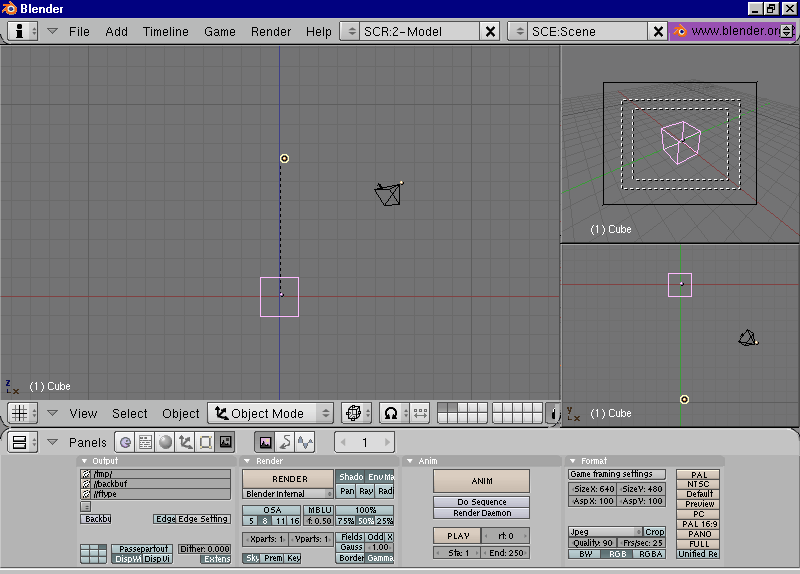
Task: Toggle MBLUR motion blur button
Action: pos(319,510)
